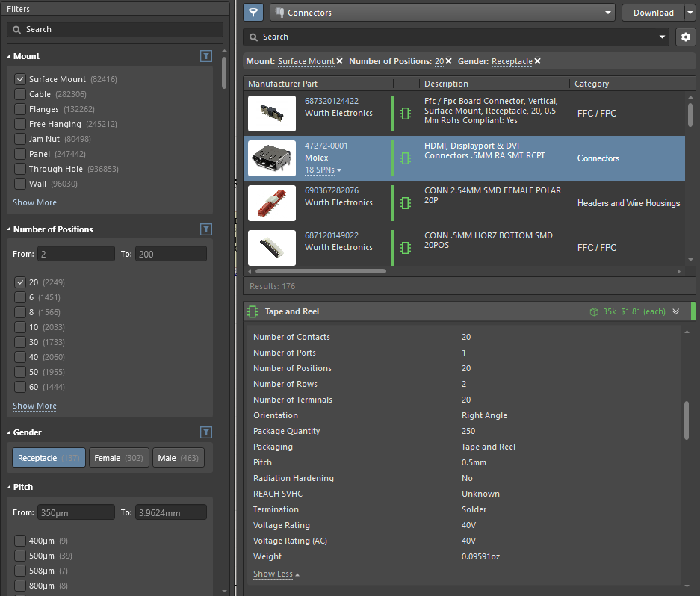Click the Download button
The height and width of the screenshot is (596, 700).
653,13
